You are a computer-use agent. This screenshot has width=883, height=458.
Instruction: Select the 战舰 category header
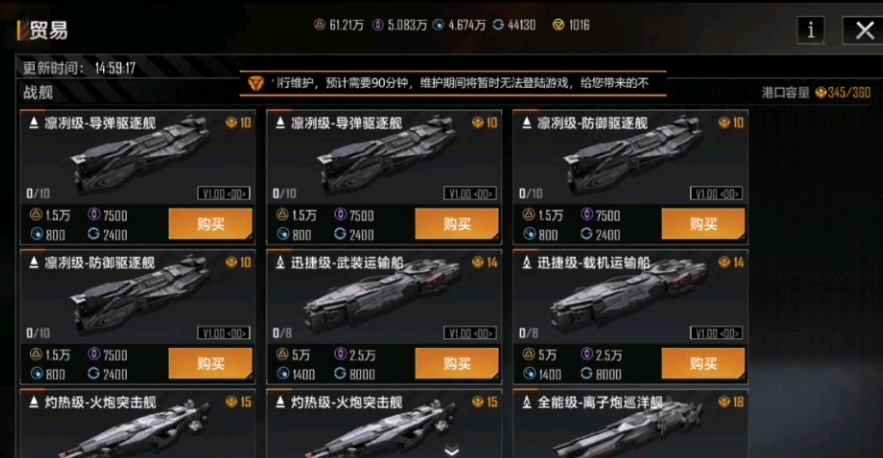click(x=38, y=92)
